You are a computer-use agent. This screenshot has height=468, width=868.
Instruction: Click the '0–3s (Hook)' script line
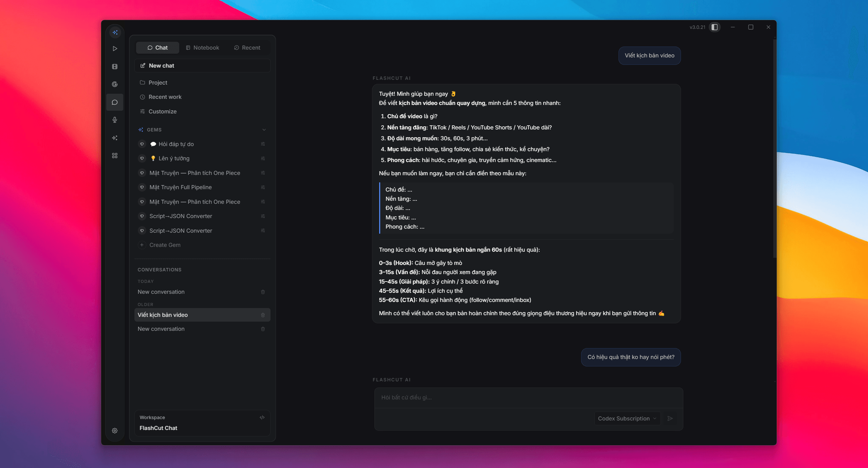click(420, 263)
